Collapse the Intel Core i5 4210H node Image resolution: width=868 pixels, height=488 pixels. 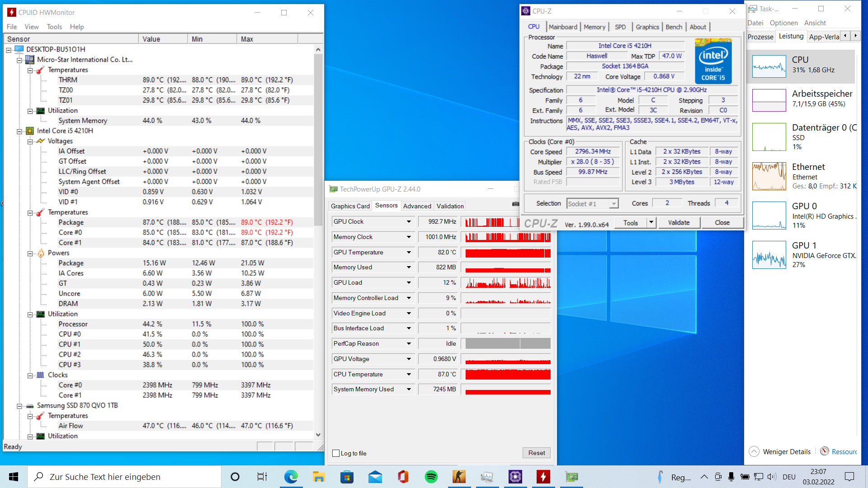[19, 131]
